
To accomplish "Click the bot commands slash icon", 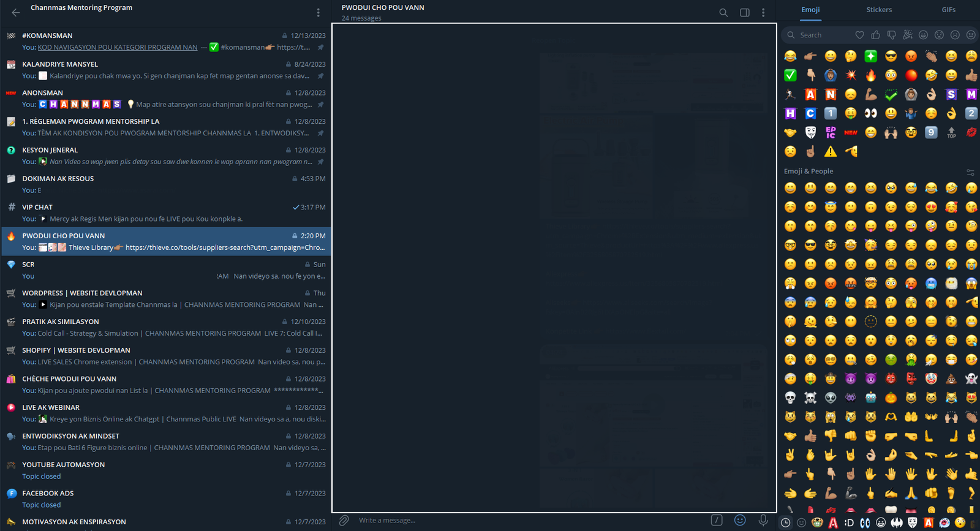I will 717,521.
